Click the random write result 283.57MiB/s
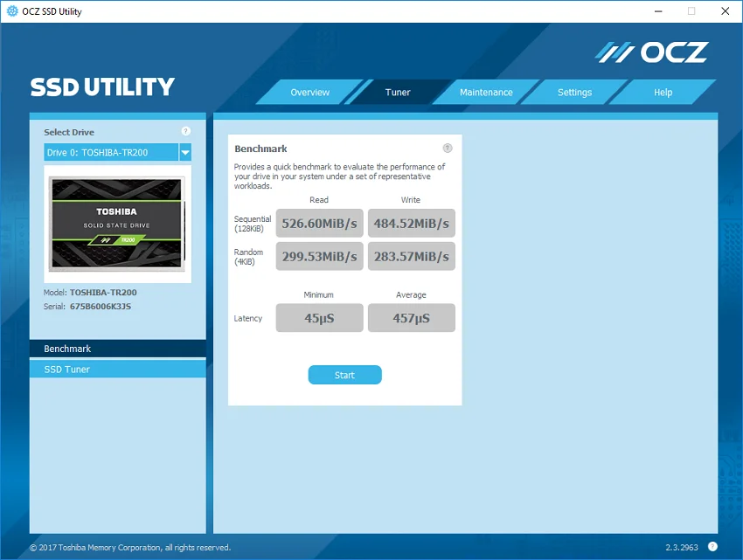The width and height of the screenshot is (743, 560). coord(412,256)
